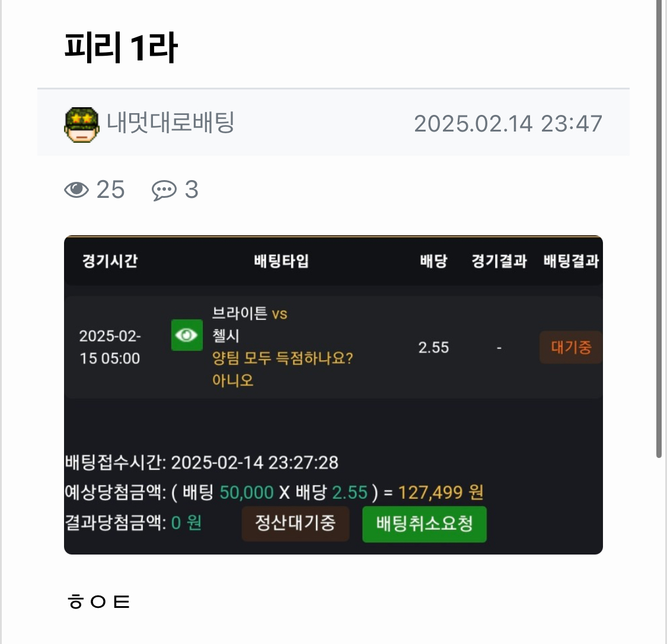This screenshot has width=667, height=644.
Task: Toggle the green eye icon for 브라이튼 match
Action: pos(187,335)
